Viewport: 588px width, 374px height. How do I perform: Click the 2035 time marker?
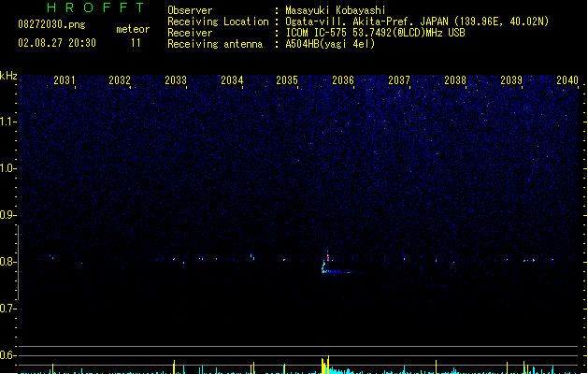coord(287,80)
